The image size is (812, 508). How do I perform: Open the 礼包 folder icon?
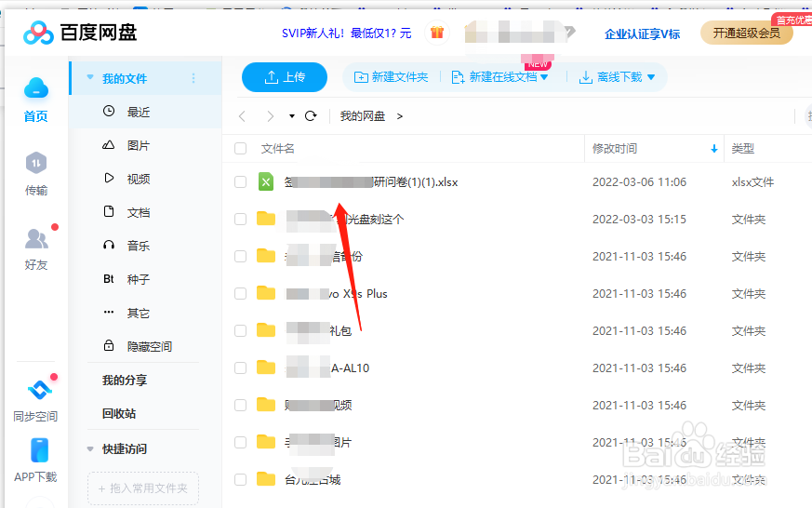266,330
